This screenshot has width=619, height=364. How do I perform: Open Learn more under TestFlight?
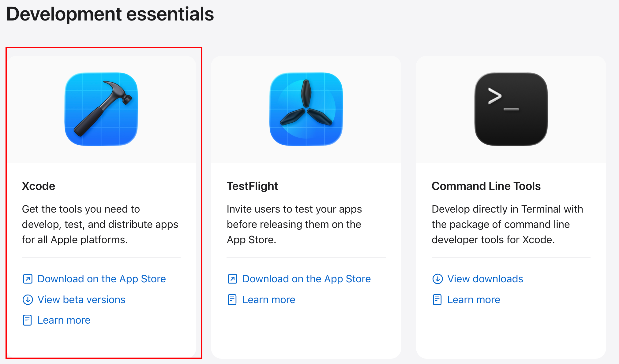[x=269, y=300]
